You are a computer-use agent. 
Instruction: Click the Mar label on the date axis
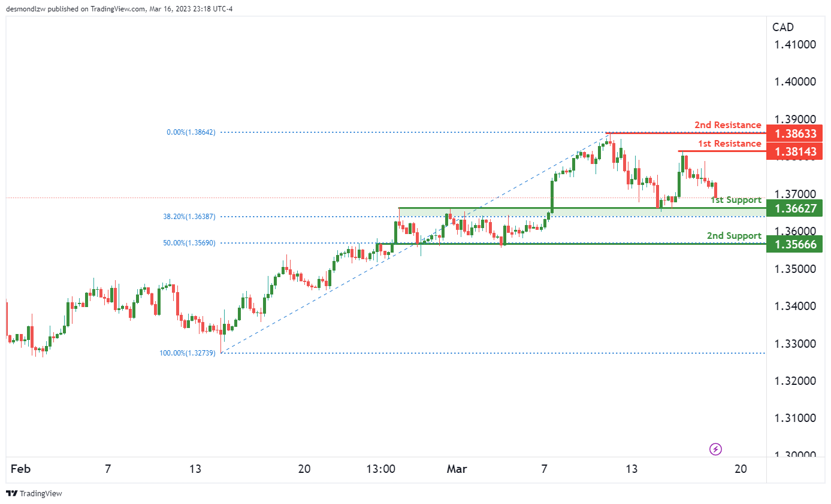coord(456,469)
